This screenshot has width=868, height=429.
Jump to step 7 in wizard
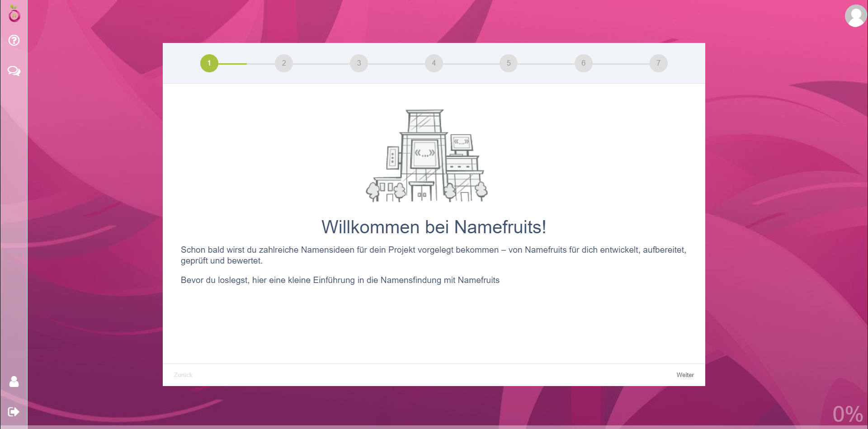point(659,63)
